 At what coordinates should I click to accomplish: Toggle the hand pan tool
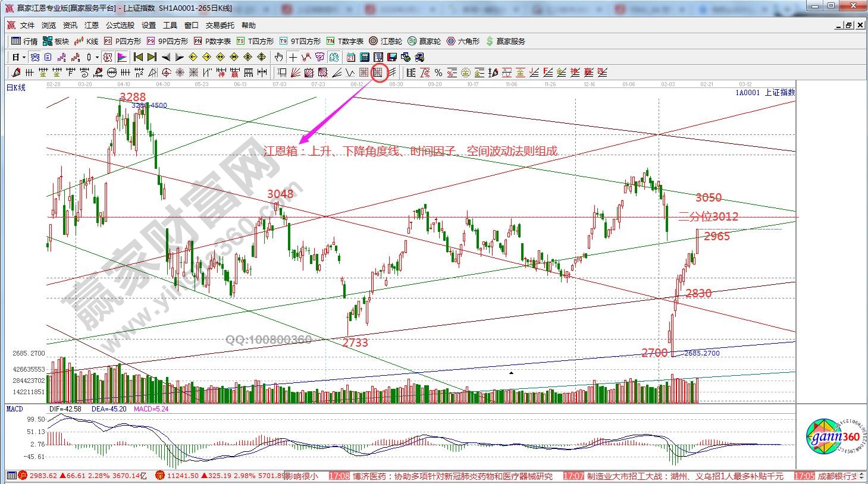[x=278, y=58]
